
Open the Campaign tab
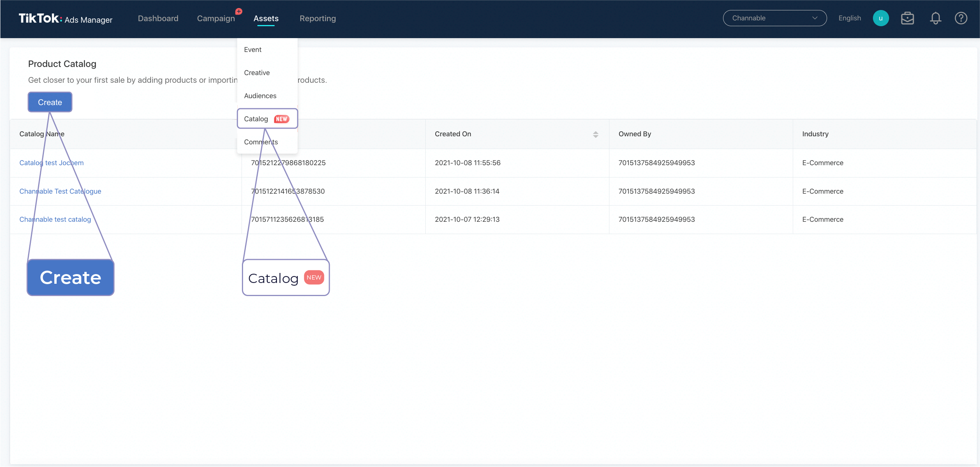point(216,18)
